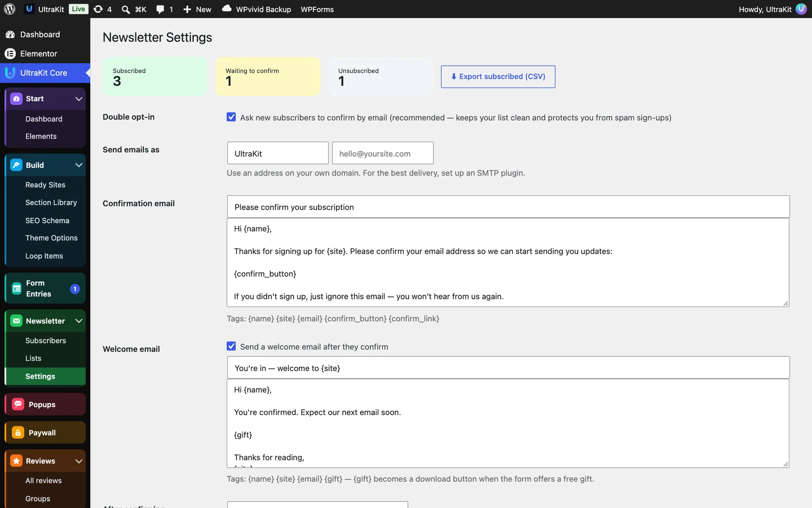Screen dimensions: 812x508
Task: Collapse the Reviews section chevron
Action: tap(78, 461)
